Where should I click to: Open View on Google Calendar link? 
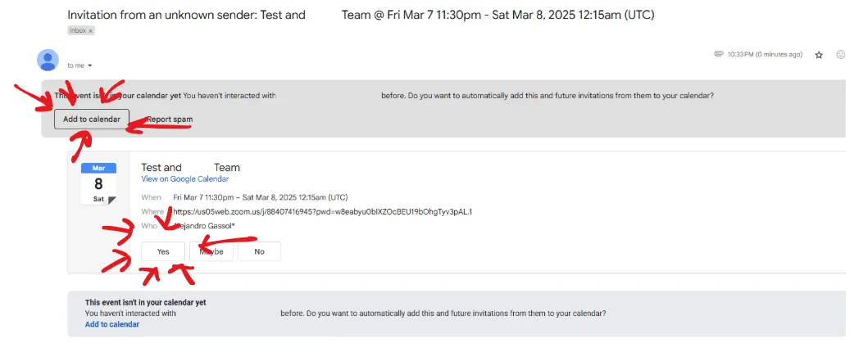pos(185,179)
